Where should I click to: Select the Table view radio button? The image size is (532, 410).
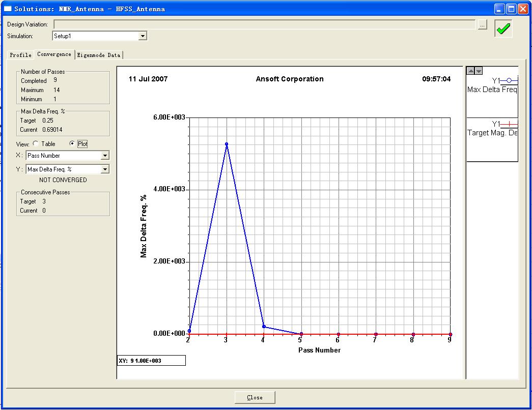point(36,143)
